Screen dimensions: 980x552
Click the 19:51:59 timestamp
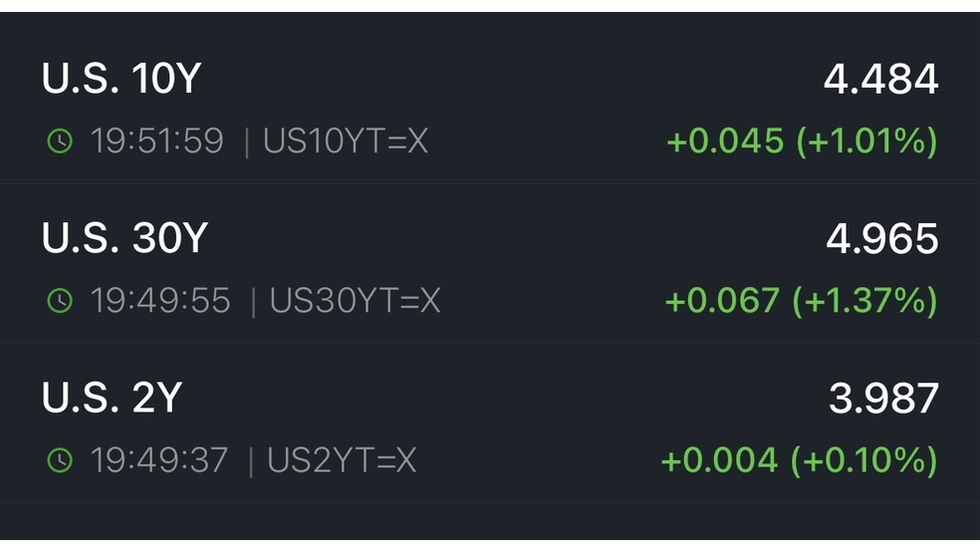pyautogui.click(x=157, y=140)
